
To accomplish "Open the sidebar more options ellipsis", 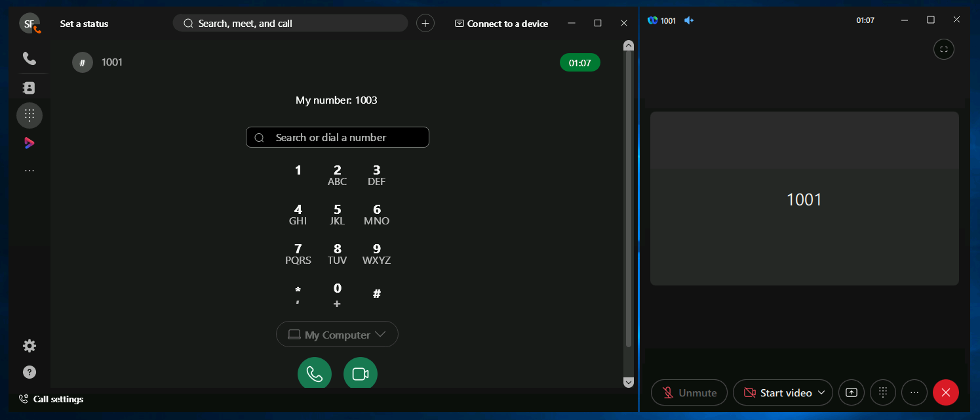I will pos(29,171).
